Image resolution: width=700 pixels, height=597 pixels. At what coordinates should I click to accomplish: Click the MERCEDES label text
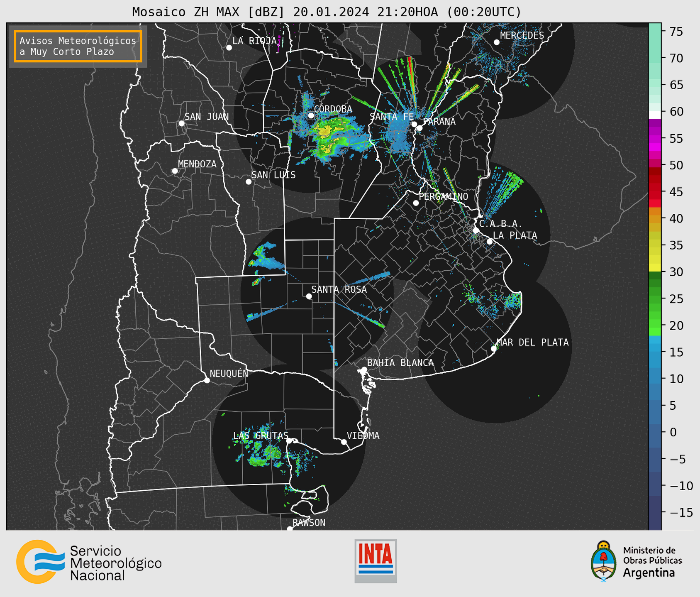(x=522, y=36)
